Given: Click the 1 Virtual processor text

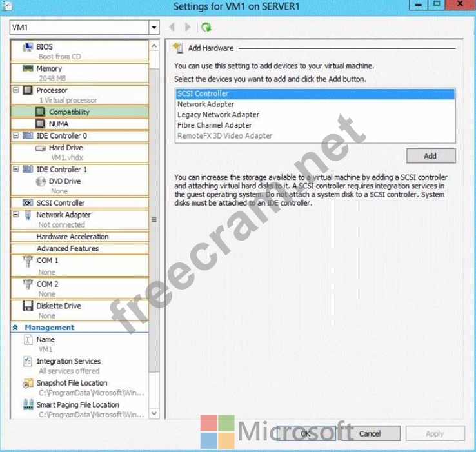Looking at the screenshot, I should point(68,100).
